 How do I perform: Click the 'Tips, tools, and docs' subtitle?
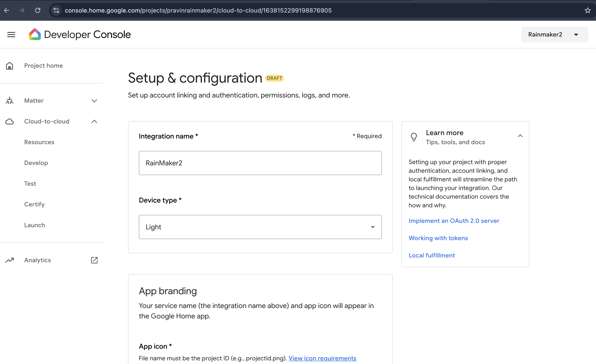[455, 142]
